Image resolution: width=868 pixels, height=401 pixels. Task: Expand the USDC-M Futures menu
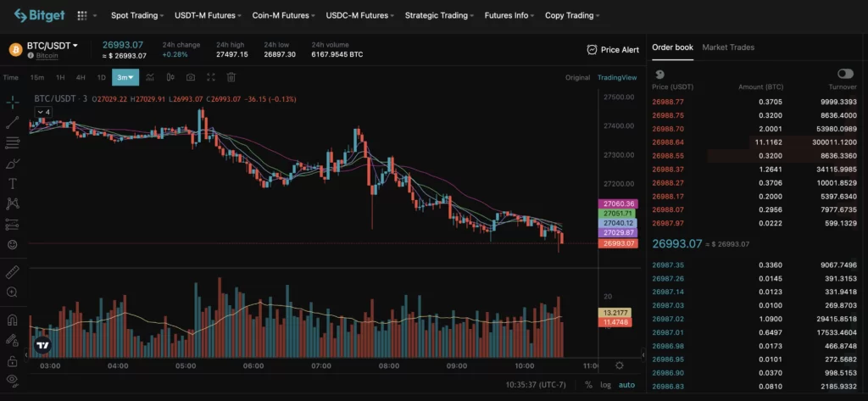(360, 15)
